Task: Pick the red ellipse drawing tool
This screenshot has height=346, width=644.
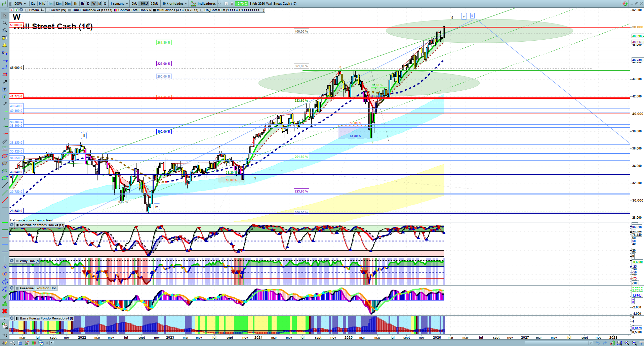Action: [x=5, y=156]
